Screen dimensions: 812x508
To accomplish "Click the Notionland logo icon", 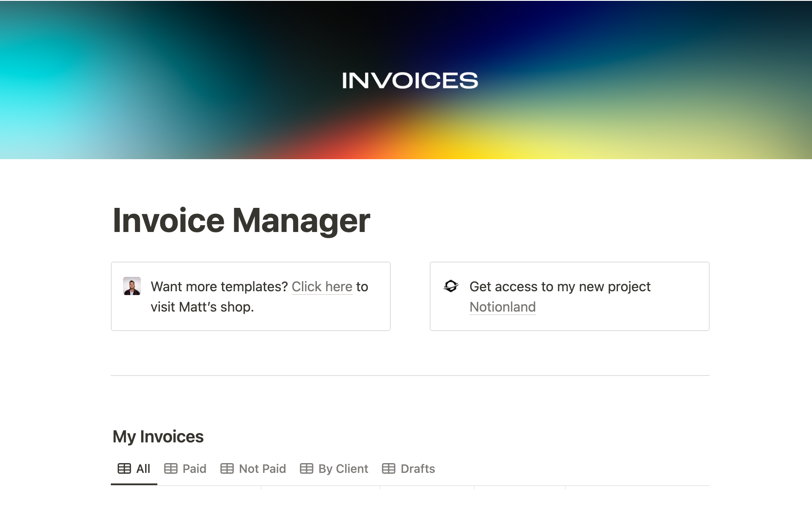I will tap(451, 286).
